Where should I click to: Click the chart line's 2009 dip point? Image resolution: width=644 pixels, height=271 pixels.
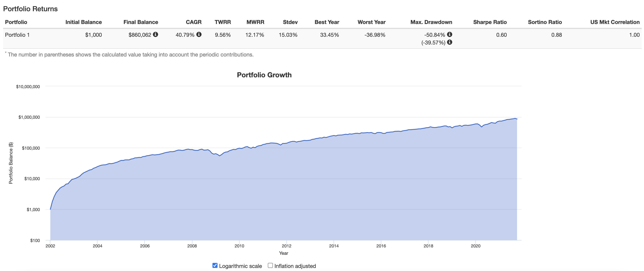[x=219, y=156]
